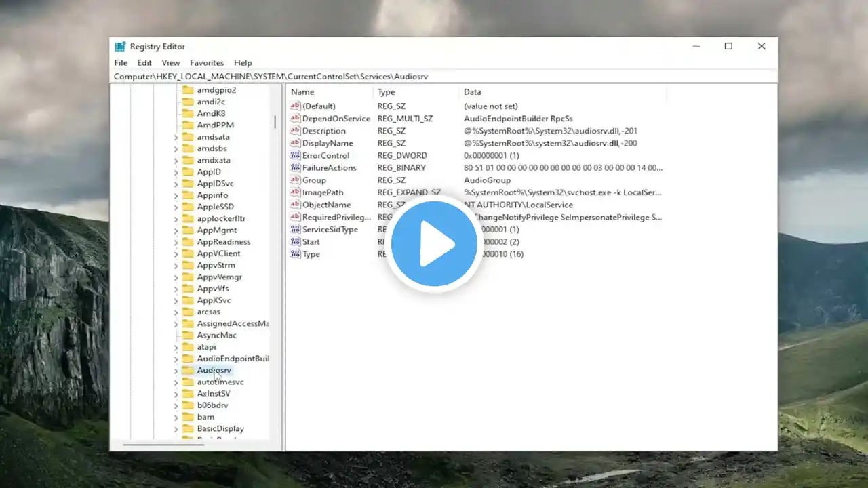This screenshot has width=868, height=488.
Task: Select the FailureActions binary value icon
Action: [x=295, y=167]
